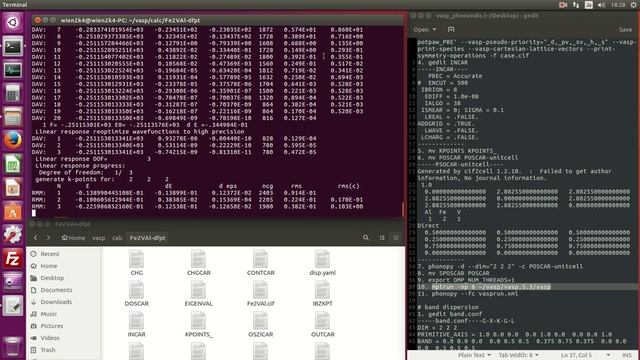
Task: Open LibreOffice Calc from the dock
Action: (13, 164)
